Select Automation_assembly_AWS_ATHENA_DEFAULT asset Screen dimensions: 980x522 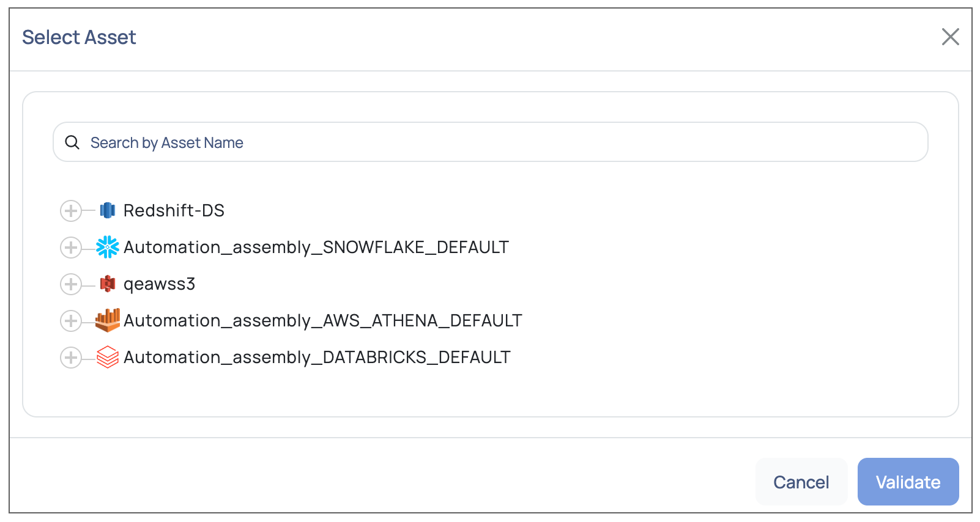[323, 320]
